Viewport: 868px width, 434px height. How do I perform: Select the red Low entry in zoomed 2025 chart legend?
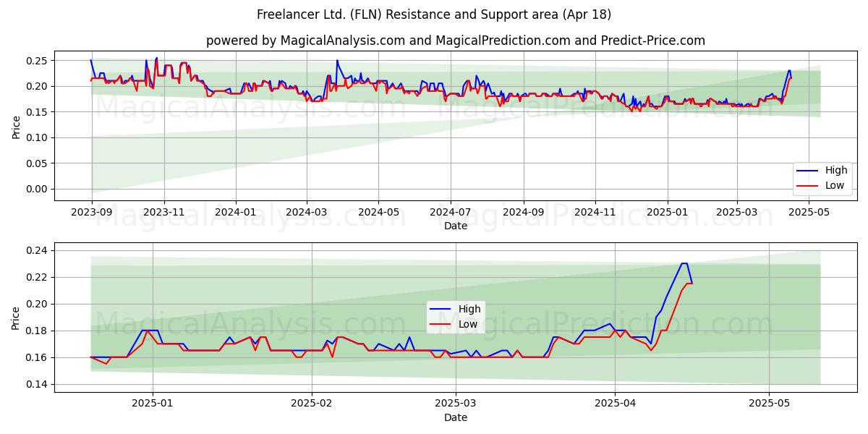(x=455, y=324)
